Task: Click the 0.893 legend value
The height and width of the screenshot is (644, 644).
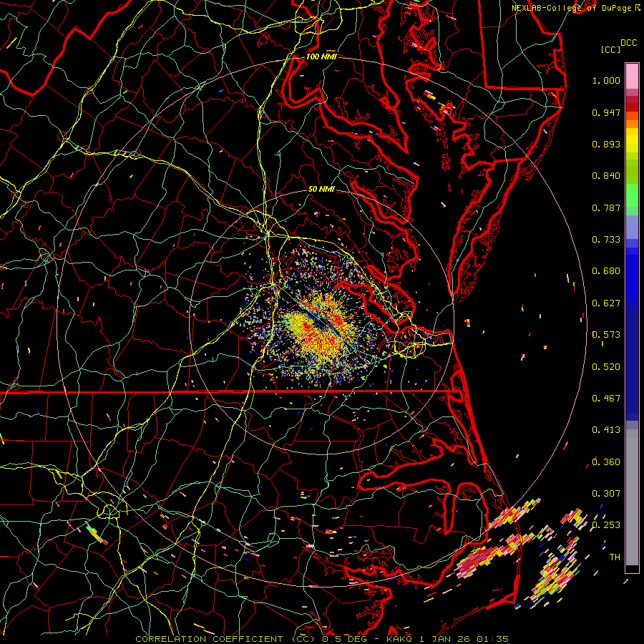Action: pyautogui.click(x=606, y=144)
